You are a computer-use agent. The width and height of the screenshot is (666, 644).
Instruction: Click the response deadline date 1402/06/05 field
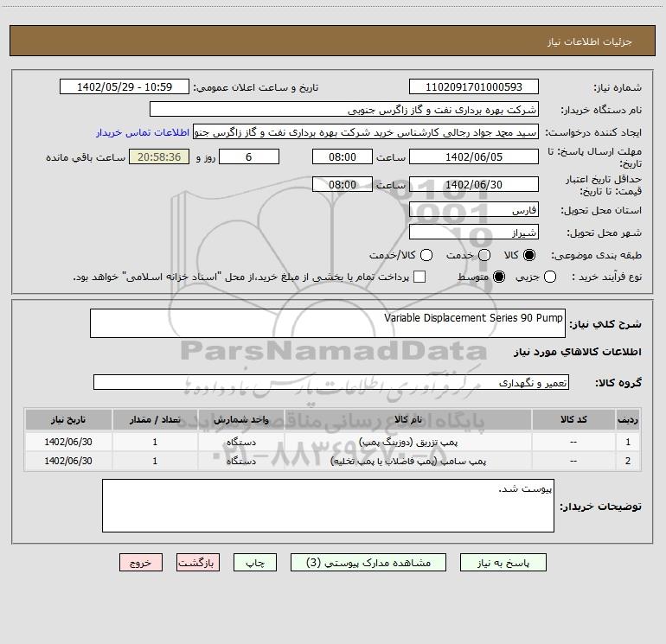point(474,156)
